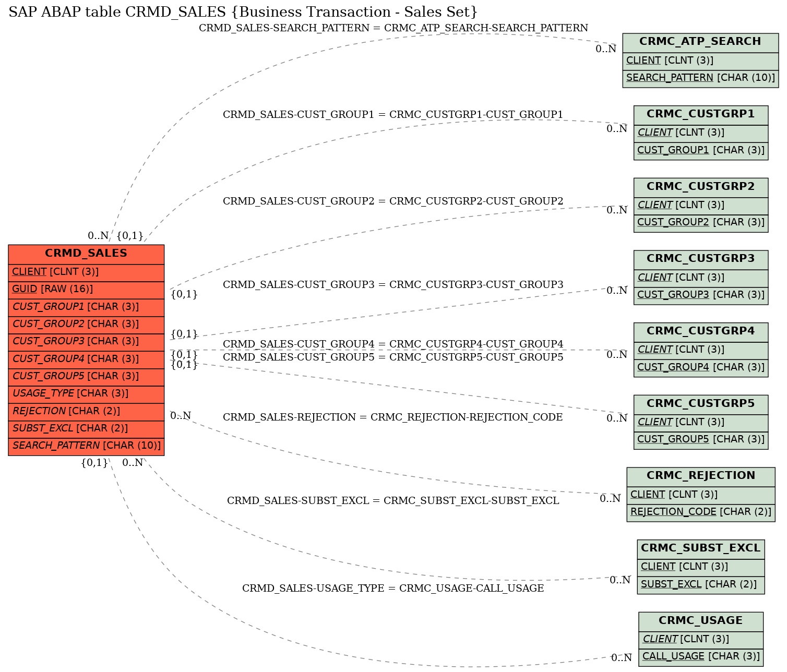Select SUBST_EXCL field in CRMD_SALES
The image size is (787, 672).
(86, 429)
